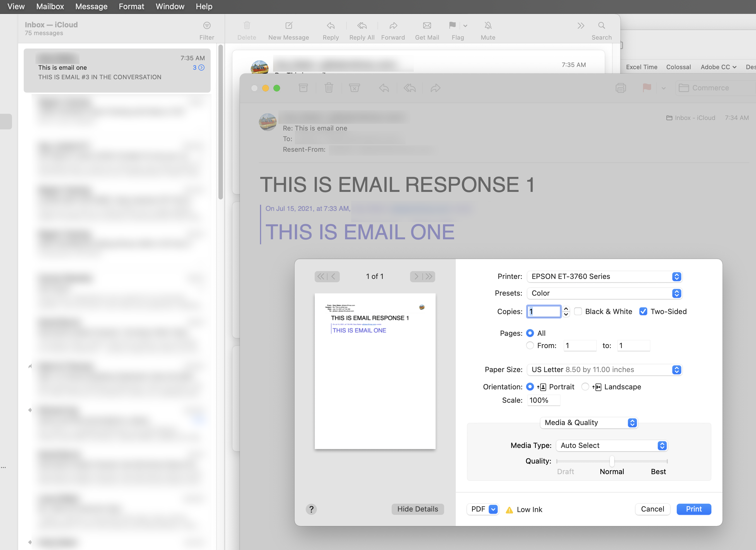Image resolution: width=756 pixels, height=550 pixels.
Task: Click the Quality slider handle
Action: (x=612, y=461)
